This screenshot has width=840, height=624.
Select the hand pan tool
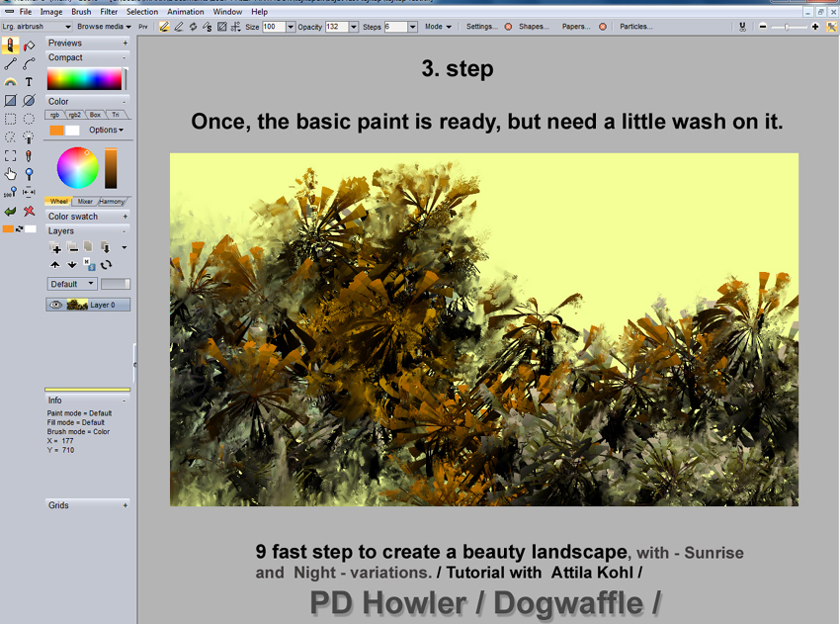pos(10,174)
